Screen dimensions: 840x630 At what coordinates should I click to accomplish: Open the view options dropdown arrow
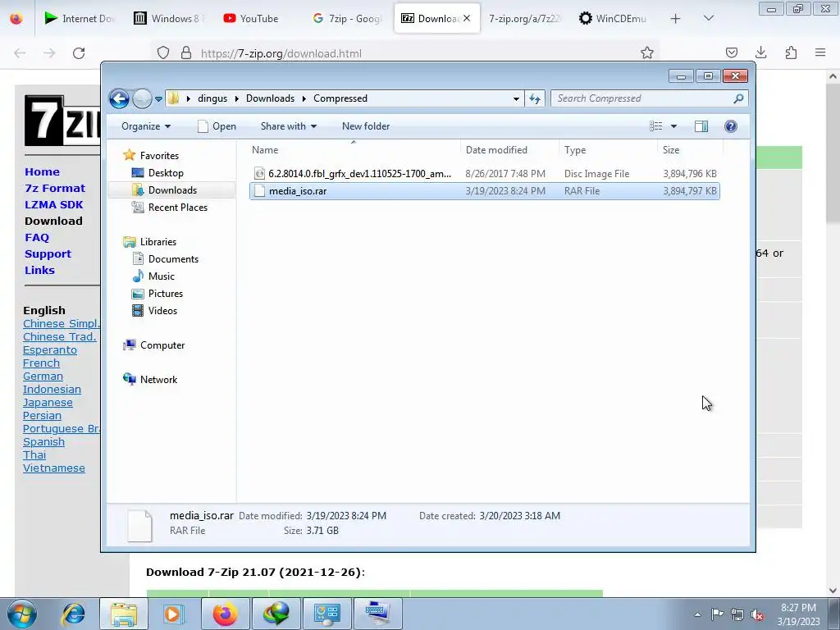tap(674, 126)
